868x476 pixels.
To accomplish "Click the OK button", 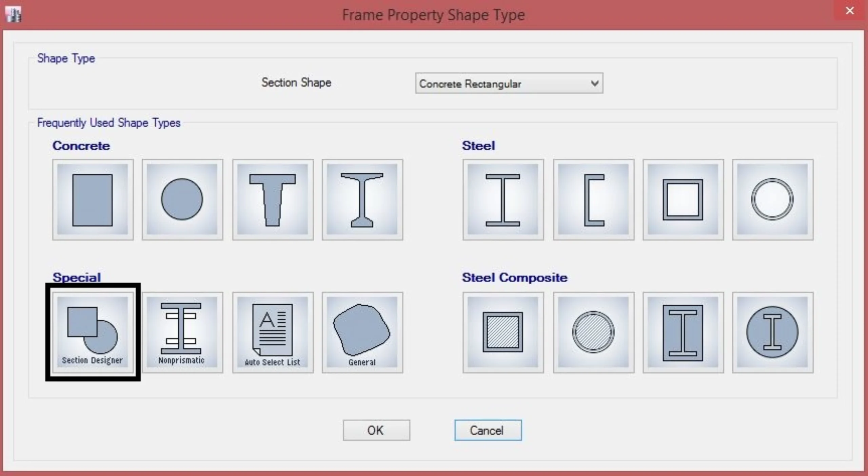I will 376,430.
